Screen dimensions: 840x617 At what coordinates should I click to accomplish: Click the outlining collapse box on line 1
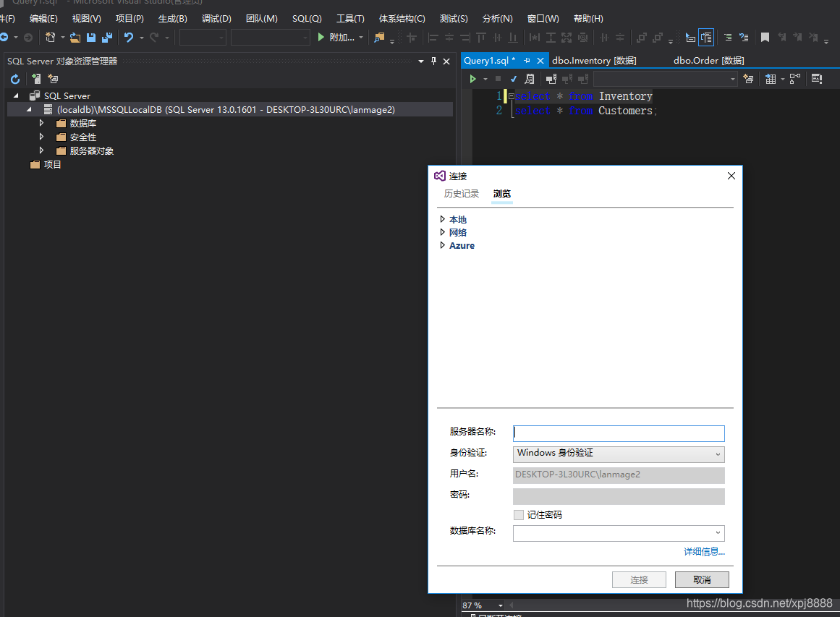click(511, 96)
